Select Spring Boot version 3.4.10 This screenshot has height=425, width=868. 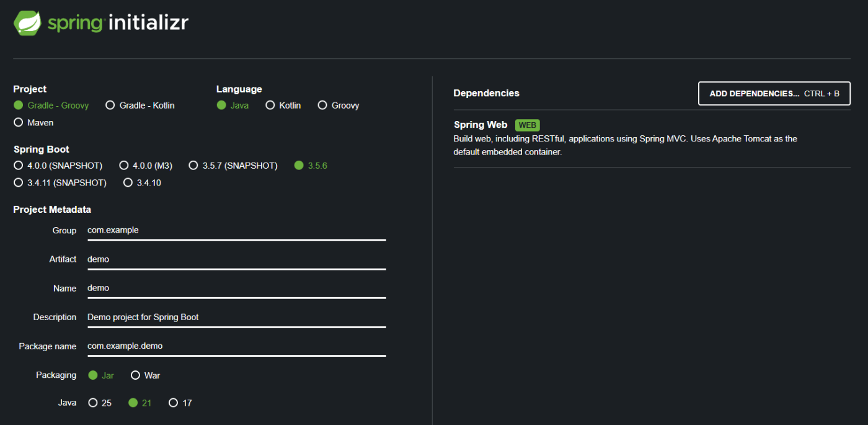(x=142, y=183)
